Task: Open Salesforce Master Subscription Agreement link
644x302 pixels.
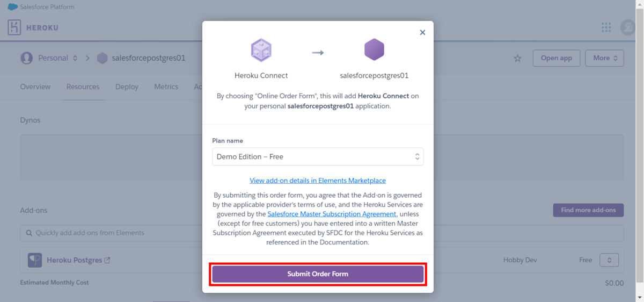Action: tap(332, 214)
